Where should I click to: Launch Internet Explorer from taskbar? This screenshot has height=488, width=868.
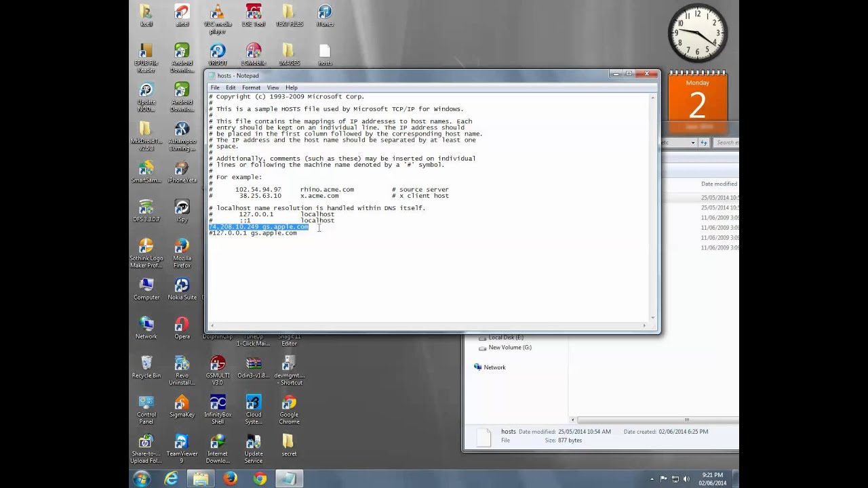click(171, 479)
